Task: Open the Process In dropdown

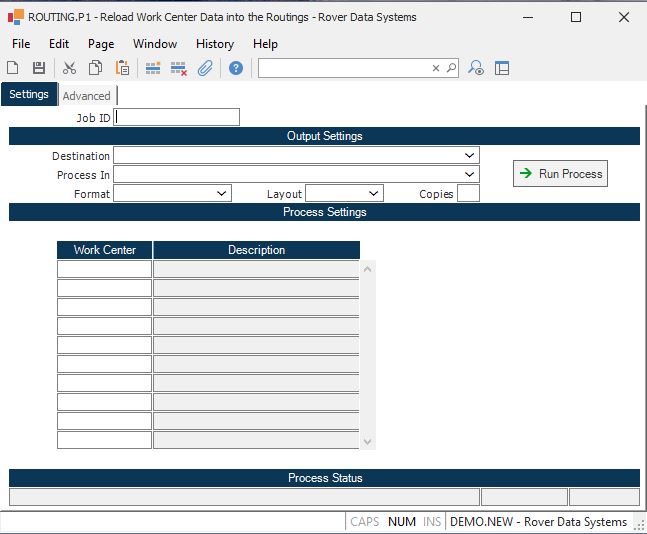Action: click(469, 175)
